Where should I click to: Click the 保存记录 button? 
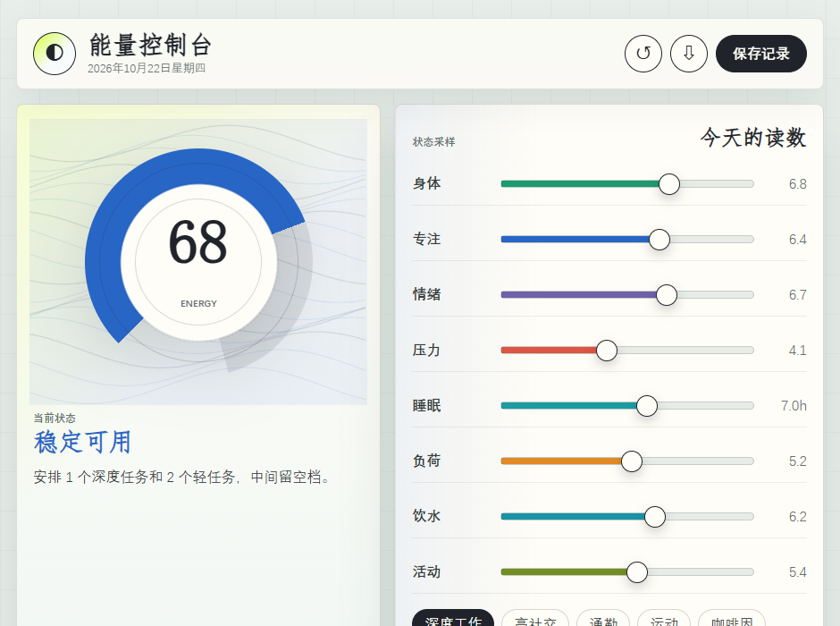click(761, 54)
